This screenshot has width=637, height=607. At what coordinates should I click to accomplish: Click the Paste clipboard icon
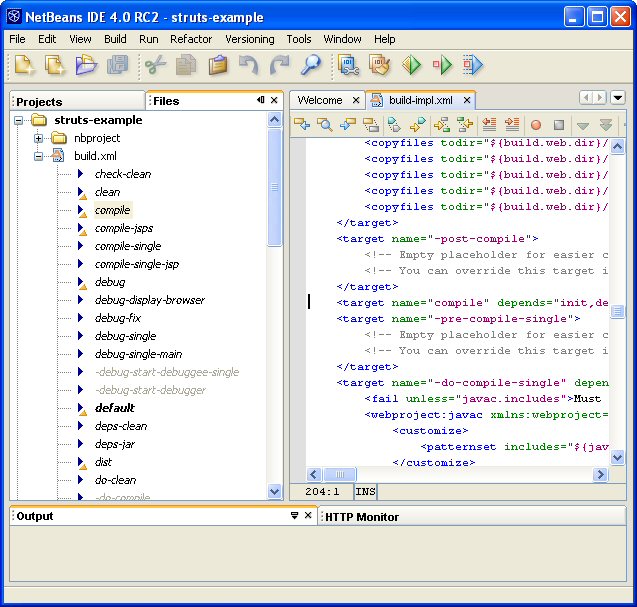[218, 65]
